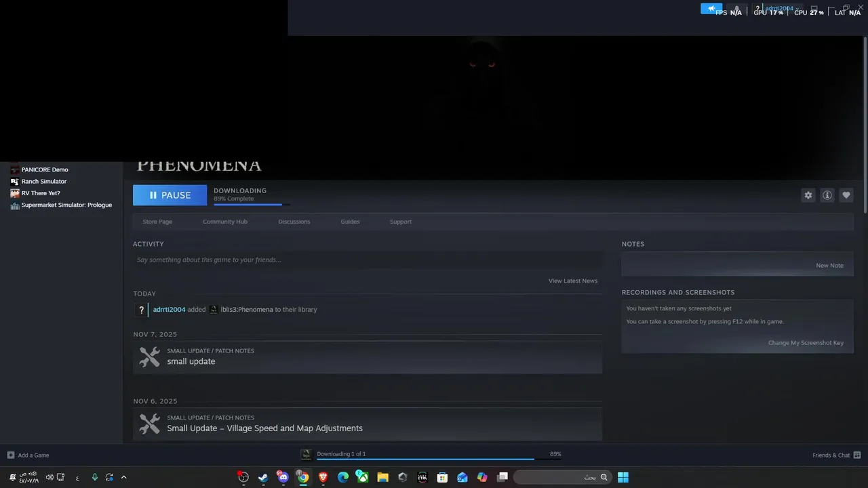
Task: Click the Ranch Simulator game icon
Action: 14,182
